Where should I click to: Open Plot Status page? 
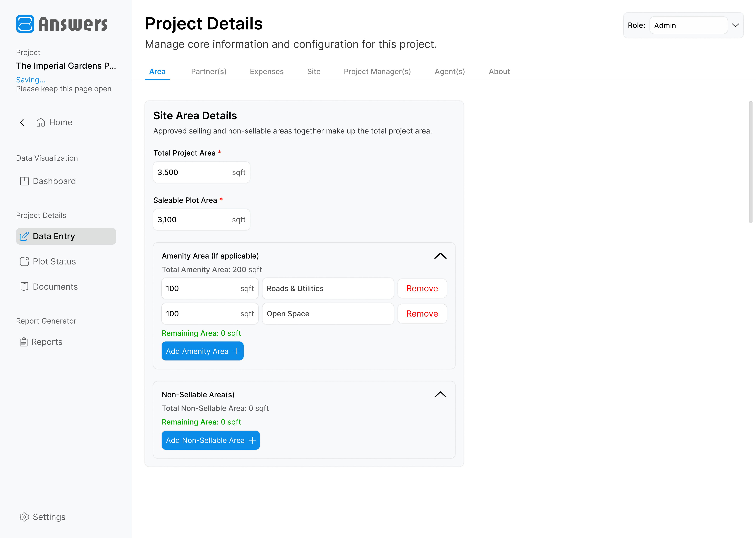click(x=48, y=261)
